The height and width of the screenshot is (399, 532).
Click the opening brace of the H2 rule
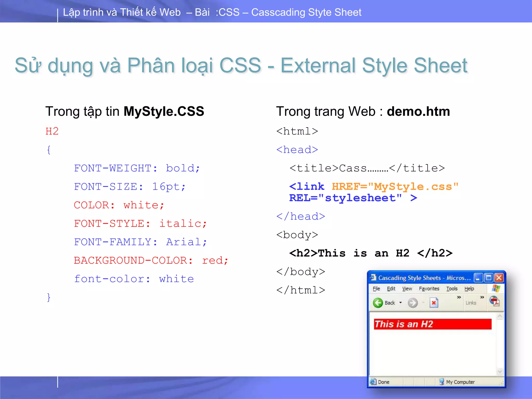pyautogui.click(x=49, y=150)
